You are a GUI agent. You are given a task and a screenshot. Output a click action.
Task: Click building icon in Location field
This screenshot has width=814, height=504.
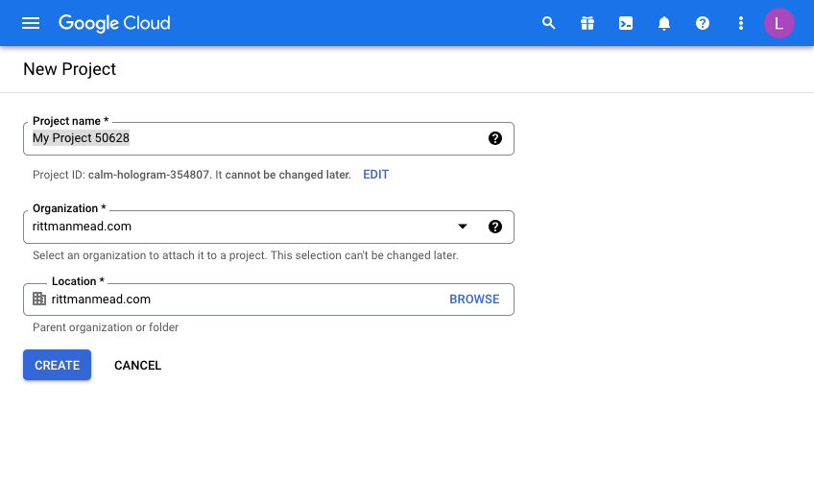[x=39, y=299]
